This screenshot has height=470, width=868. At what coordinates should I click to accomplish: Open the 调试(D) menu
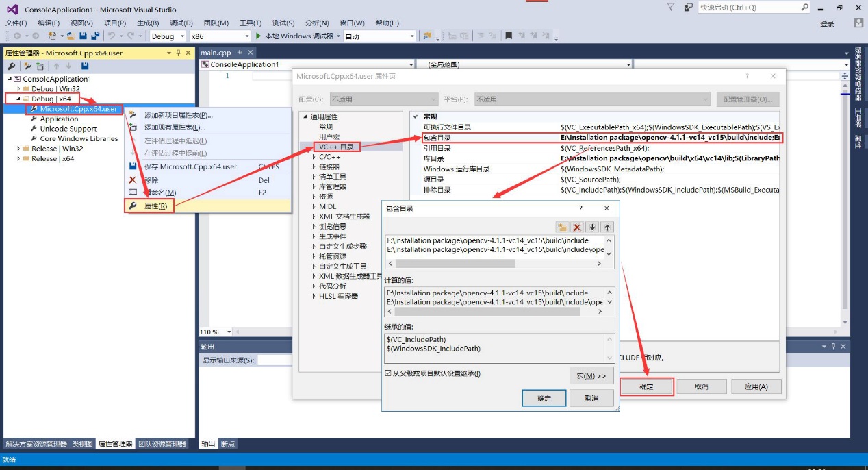tap(181, 23)
